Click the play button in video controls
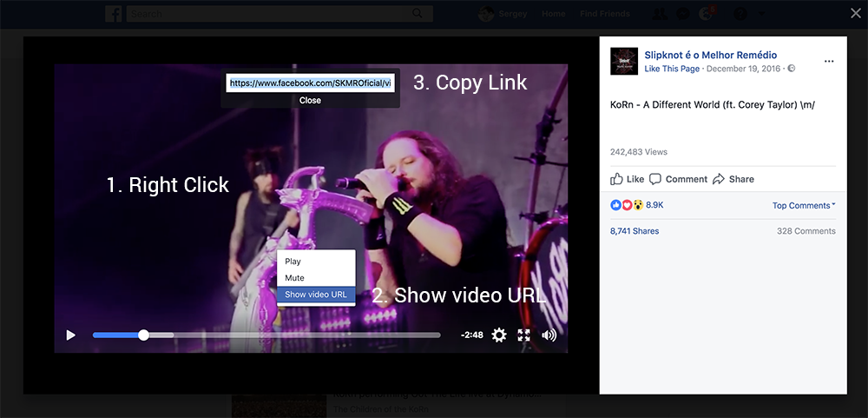 (x=71, y=335)
